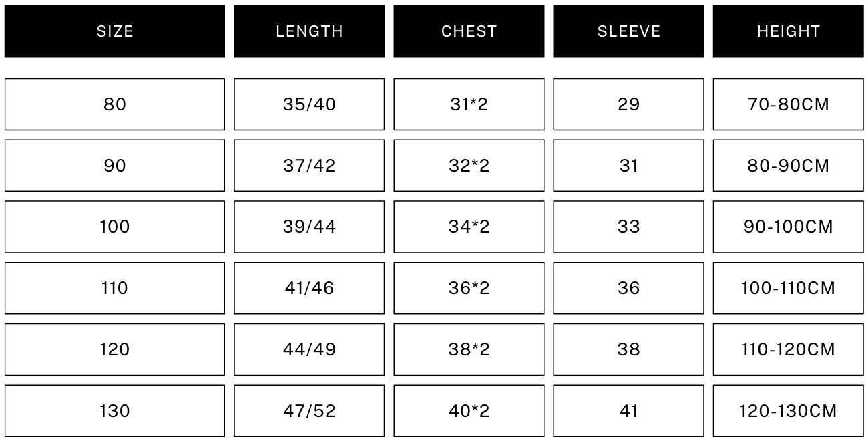Viewport: 868px width, 441px height.
Task: Select the size 90 cell
Action: [x=115, y=166]
